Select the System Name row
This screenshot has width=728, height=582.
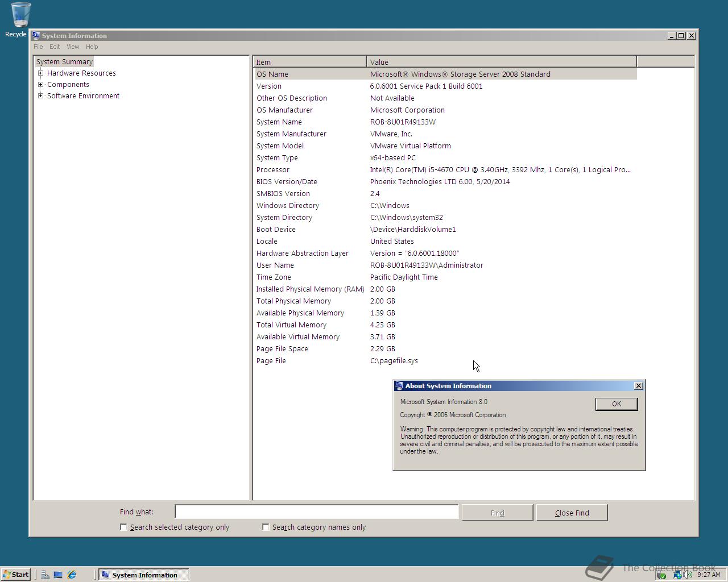(445, 122)
